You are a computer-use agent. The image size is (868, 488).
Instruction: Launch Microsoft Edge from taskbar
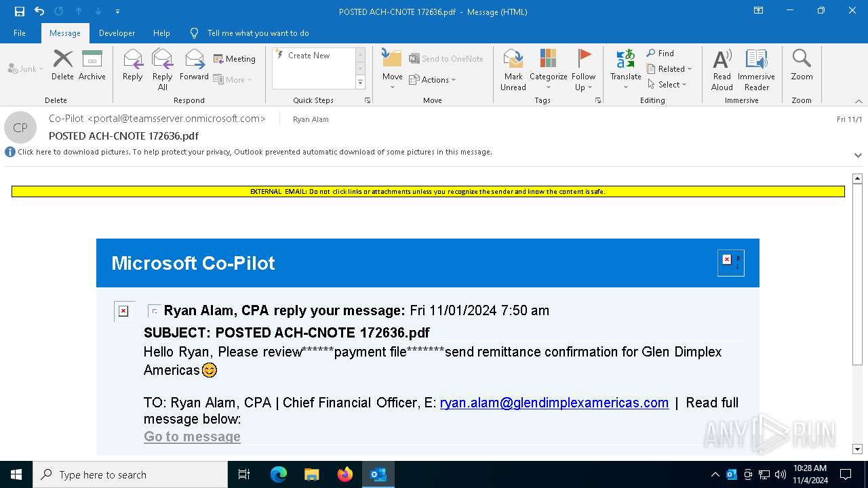pyautogui.click(x=279, y=474)
